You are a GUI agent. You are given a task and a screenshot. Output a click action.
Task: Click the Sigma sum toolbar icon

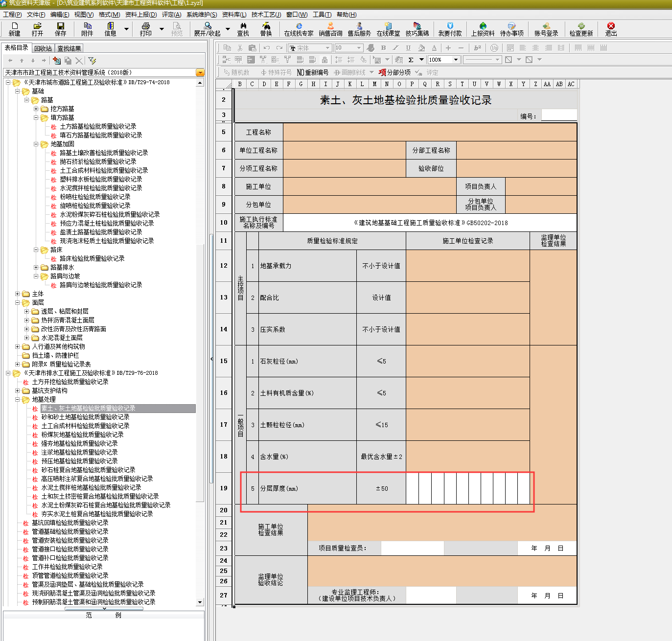point(411,60)
